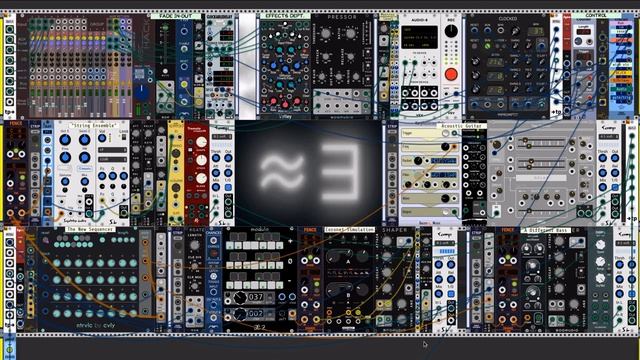Turn the LENGTH knob on RGATE module
640x360 pixels.
pyautogui.click(x=195, y=244)
